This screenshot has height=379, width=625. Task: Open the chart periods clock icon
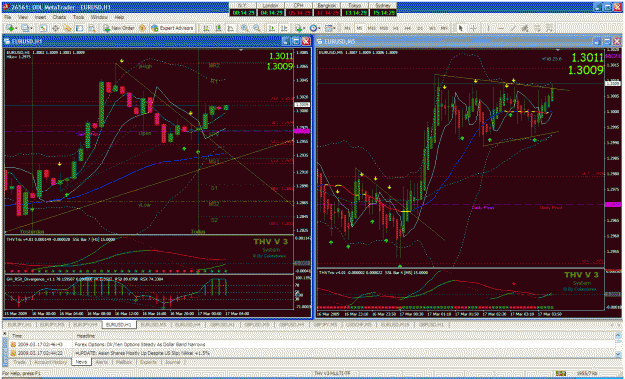[x=314, y=28]
